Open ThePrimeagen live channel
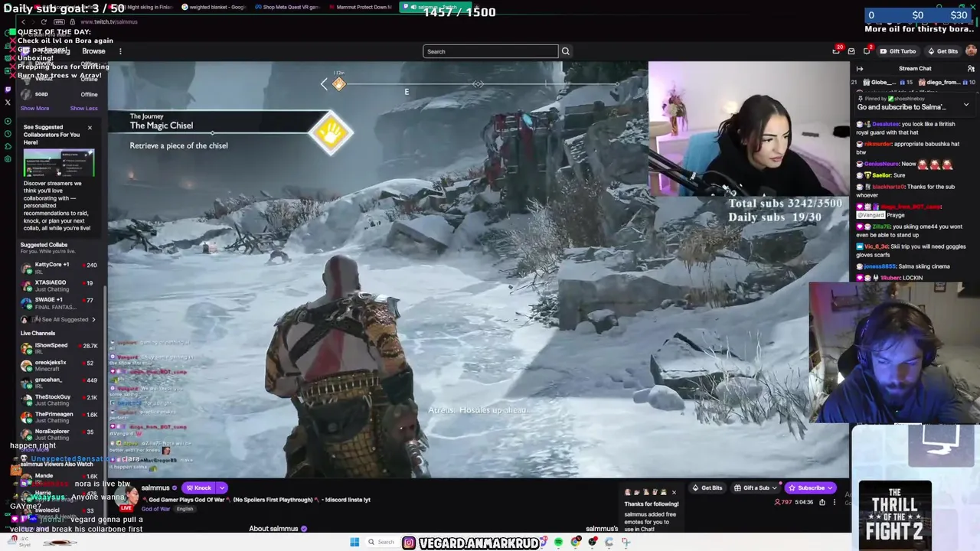The width and height of the screenshot is (980, 551). 60,417
